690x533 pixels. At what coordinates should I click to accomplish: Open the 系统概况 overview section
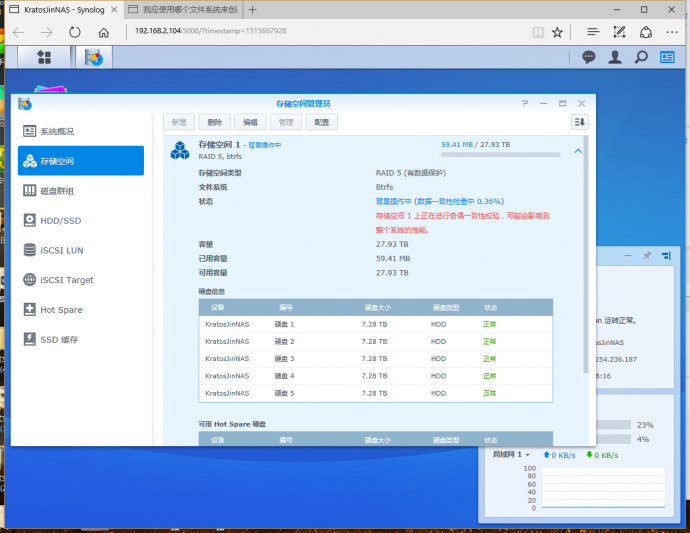tap(58, 131)
